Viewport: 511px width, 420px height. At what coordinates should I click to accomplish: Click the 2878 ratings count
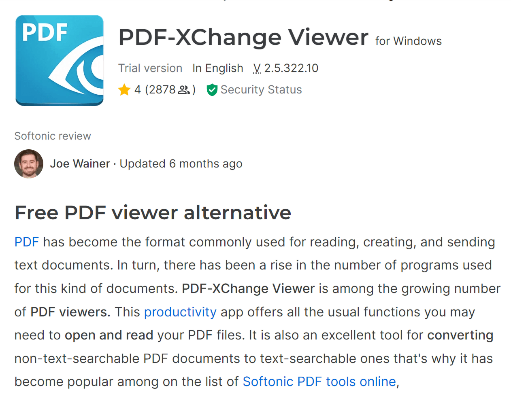[162, 90]
